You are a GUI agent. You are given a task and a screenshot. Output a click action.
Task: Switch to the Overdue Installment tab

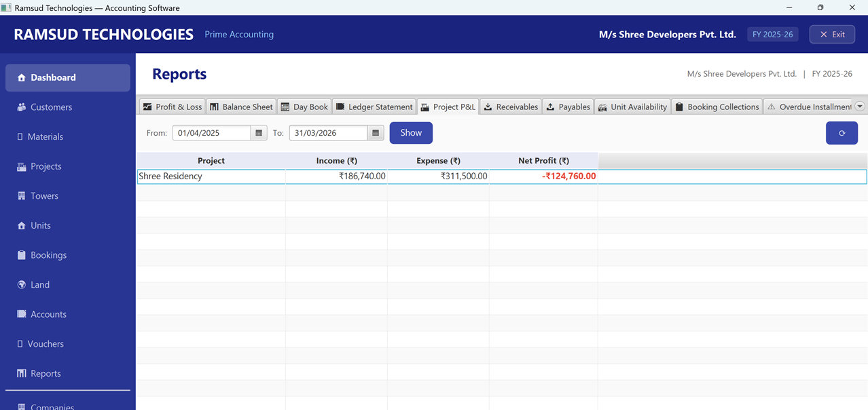point(808,107)
